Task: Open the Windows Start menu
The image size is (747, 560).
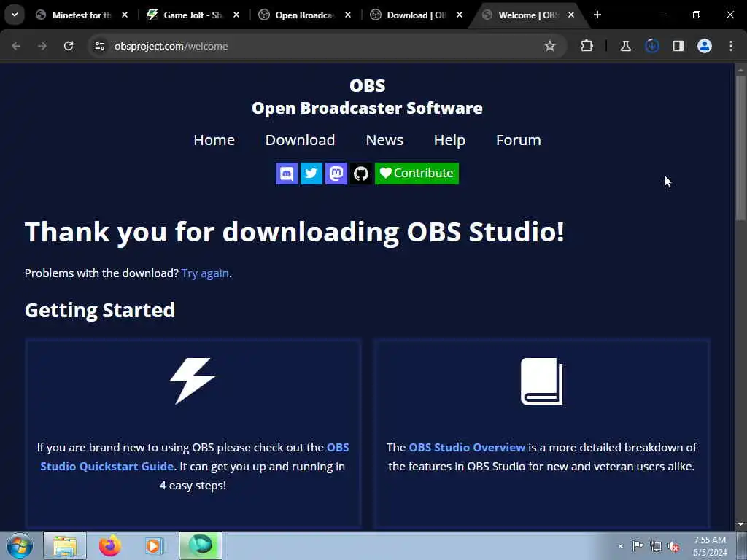Action: tap(19, 545)
